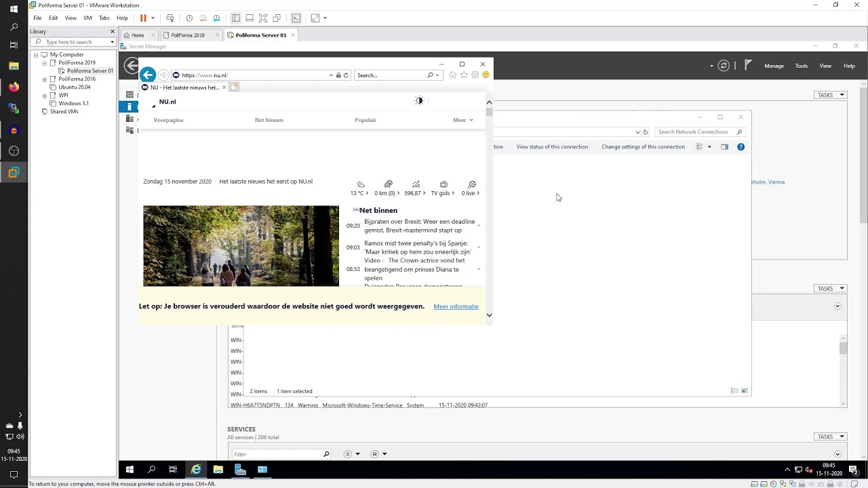Open the guest Windows Start button
Image resolution: width=868 pixels, height=488 pixels.
coord(130,469)
